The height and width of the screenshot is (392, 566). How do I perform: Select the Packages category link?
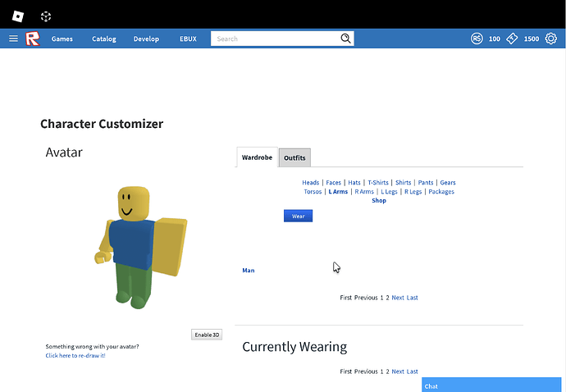pyautogui.click(x=441, y=191)
